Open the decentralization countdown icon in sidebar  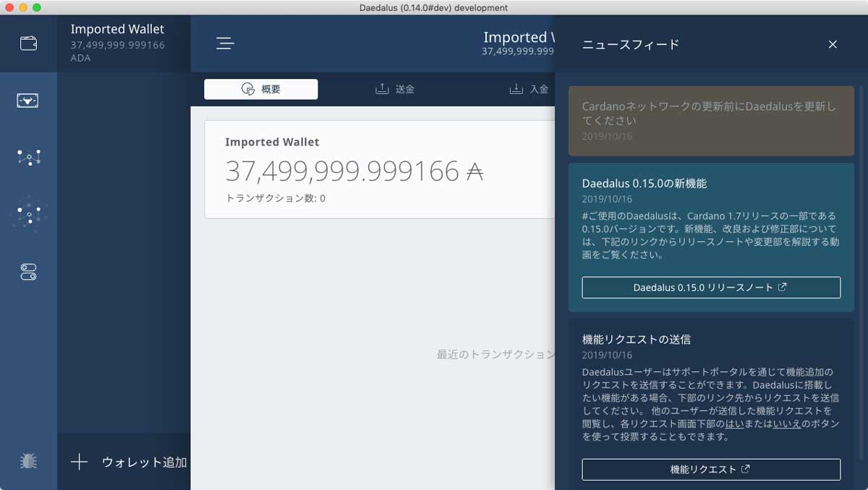point(28,214)
